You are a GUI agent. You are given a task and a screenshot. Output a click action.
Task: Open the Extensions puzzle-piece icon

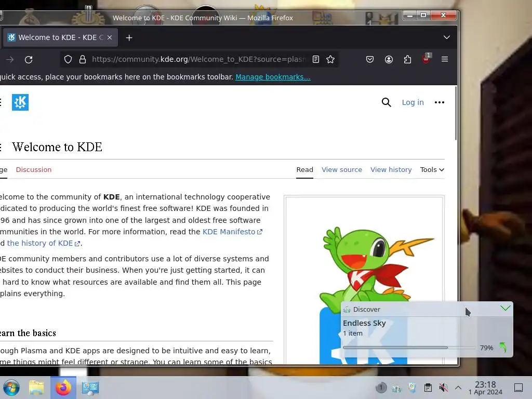tap(407, 59)
